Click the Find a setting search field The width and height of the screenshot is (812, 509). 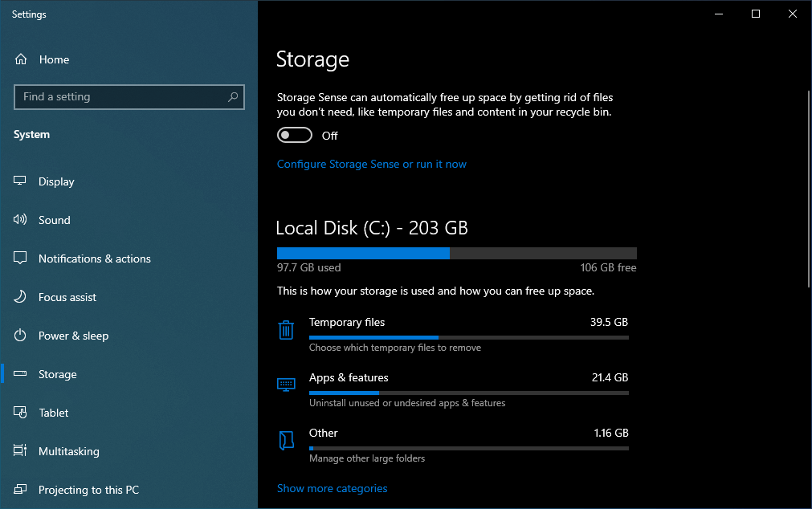point(129,97)
